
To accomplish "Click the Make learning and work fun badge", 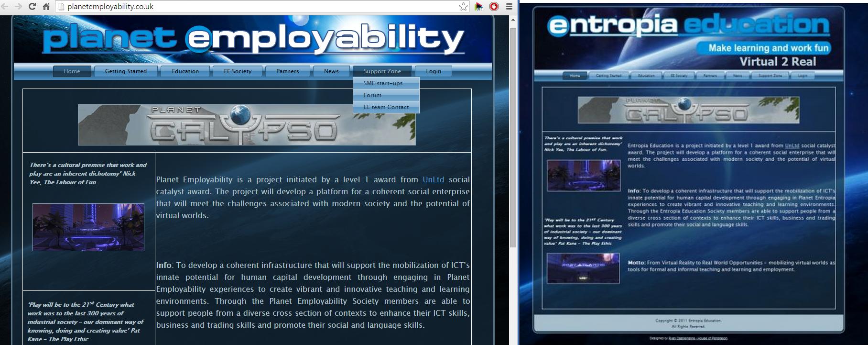I will coord(764,48).
